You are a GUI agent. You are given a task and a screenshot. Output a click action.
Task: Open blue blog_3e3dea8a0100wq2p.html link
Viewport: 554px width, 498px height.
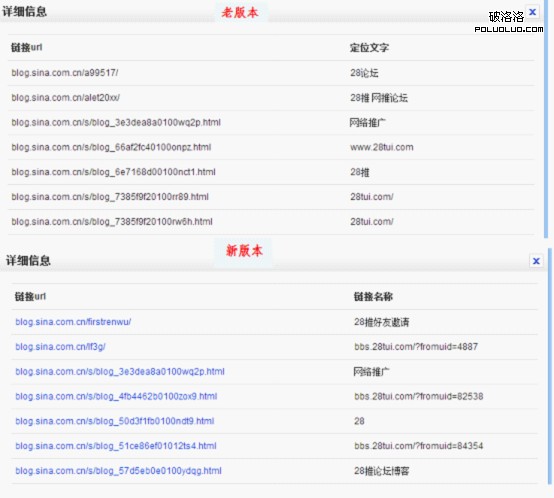coord(120,372)
